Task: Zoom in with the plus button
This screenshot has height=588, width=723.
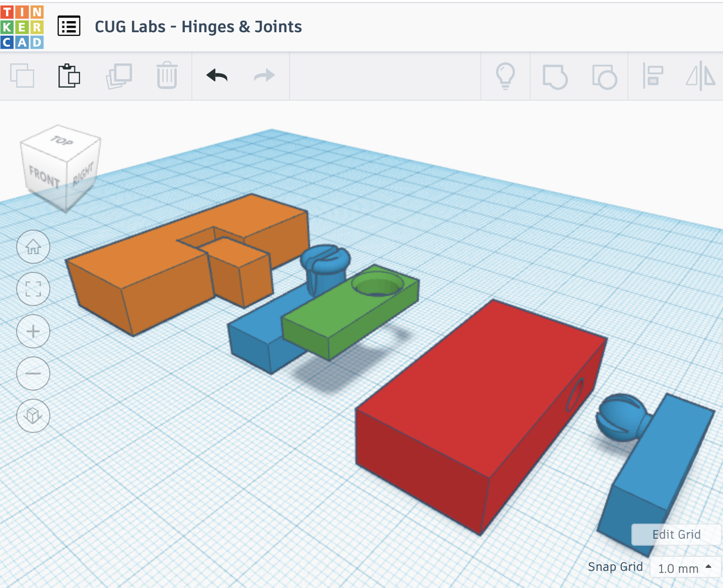Action: pos(33,331)
